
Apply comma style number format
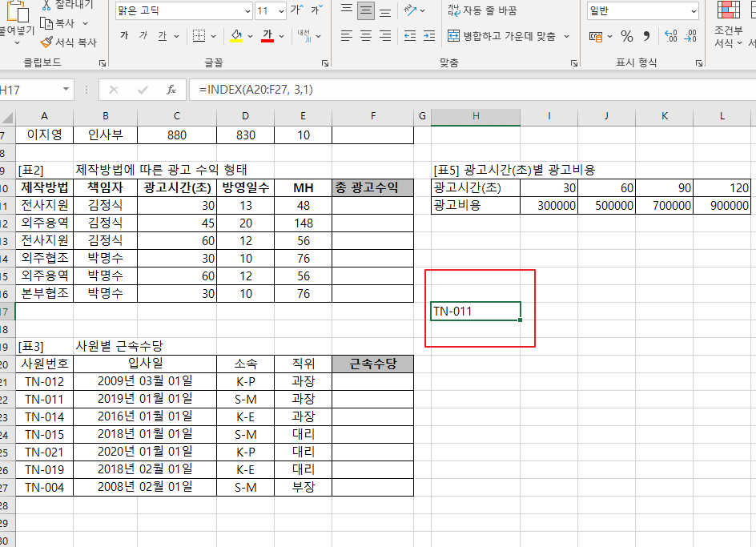pyautogui.click(x=646, y=36)
